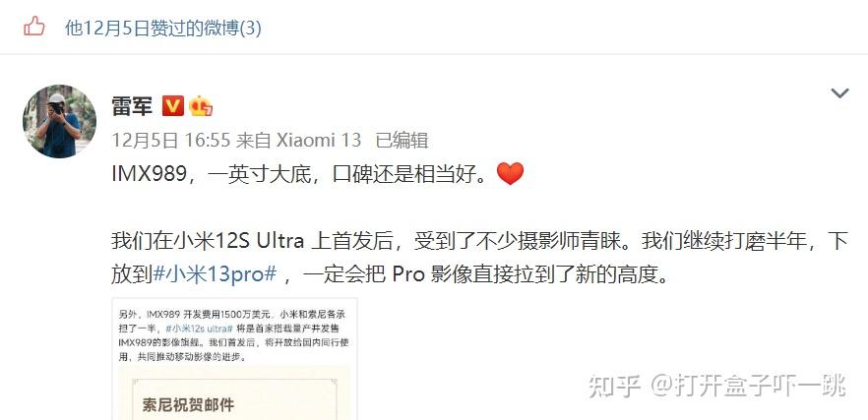Open the liked Weibo posts from 12月5日
This screenshot has height=420, width=868.
coord(163,28)
